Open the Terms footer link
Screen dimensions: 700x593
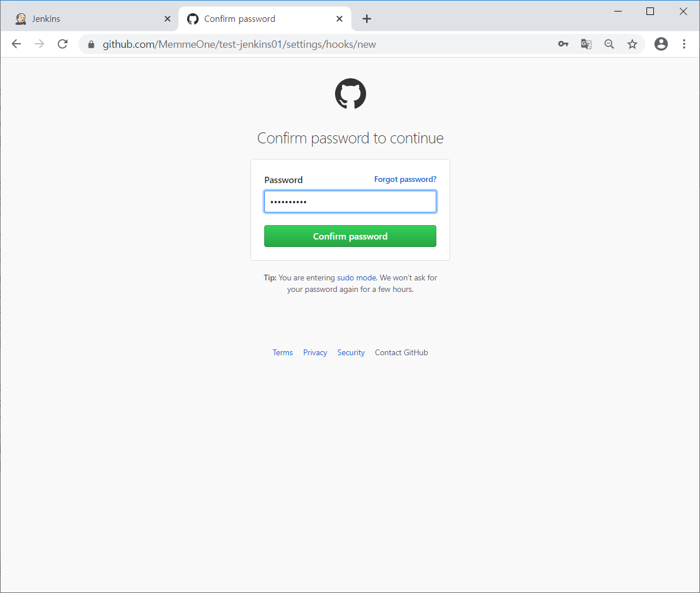point(283,353)
